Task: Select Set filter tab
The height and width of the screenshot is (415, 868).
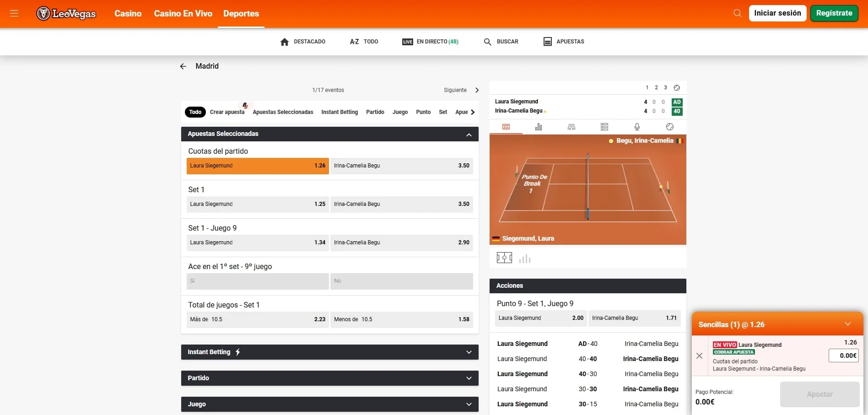Action: pyautogui.click(x=443, y=112)
